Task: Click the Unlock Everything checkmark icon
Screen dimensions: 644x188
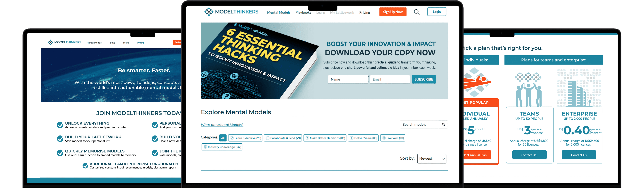Action: coord(60,125)
